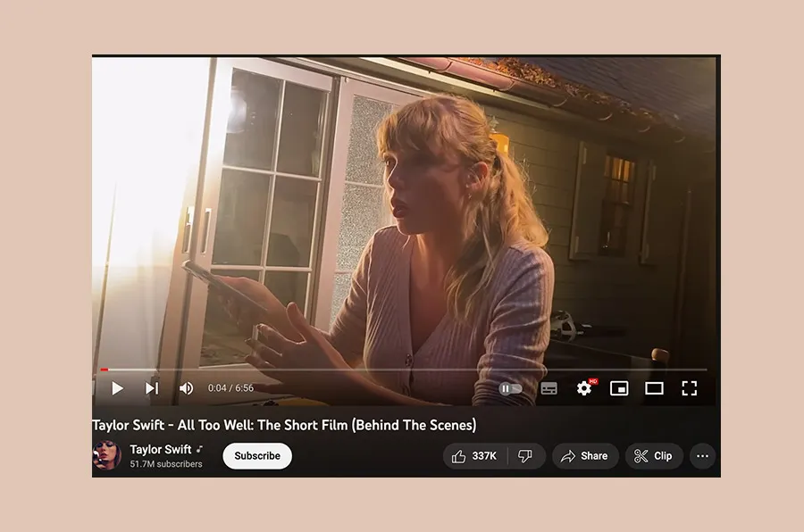Dislike this video

526,455
